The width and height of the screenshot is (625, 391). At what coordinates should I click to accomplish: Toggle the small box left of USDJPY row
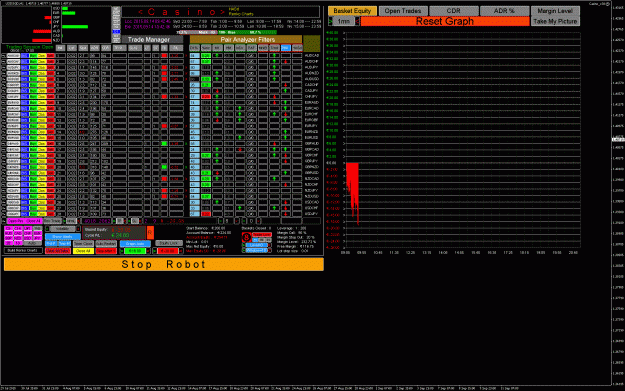point(4,214)
